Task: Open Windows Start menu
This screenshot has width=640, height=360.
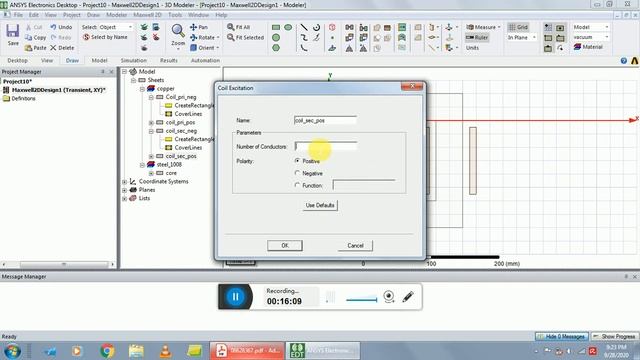Action: pos(12,351)
